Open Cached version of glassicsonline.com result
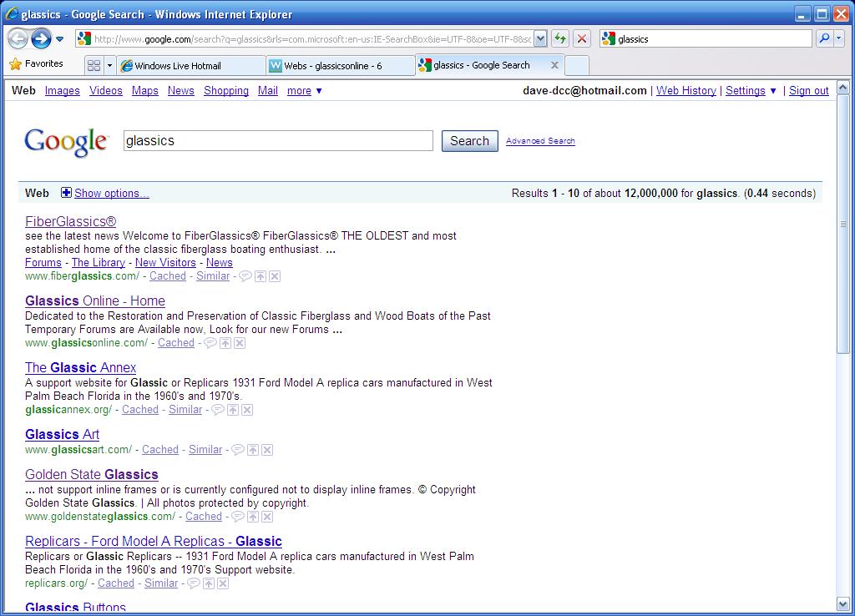This screenshot has height=616, width=855. point(176,343)
